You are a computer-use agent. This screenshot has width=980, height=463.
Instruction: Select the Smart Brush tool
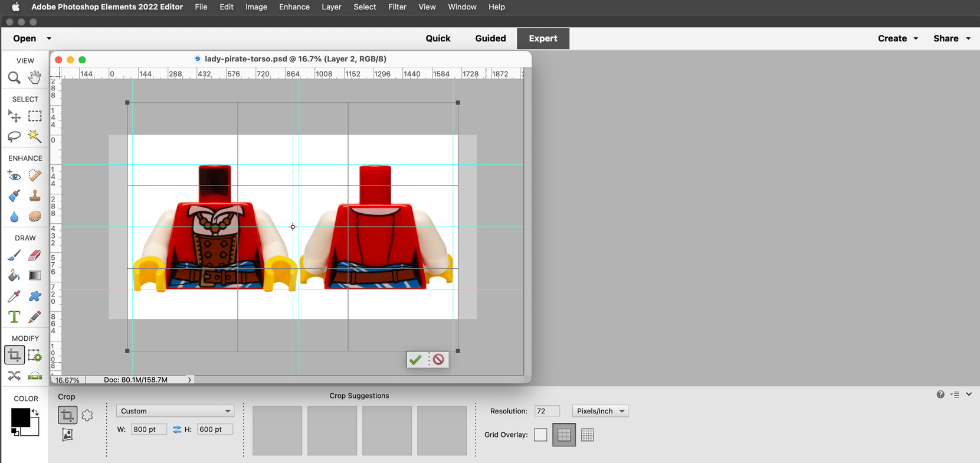[x=14, y=195]
